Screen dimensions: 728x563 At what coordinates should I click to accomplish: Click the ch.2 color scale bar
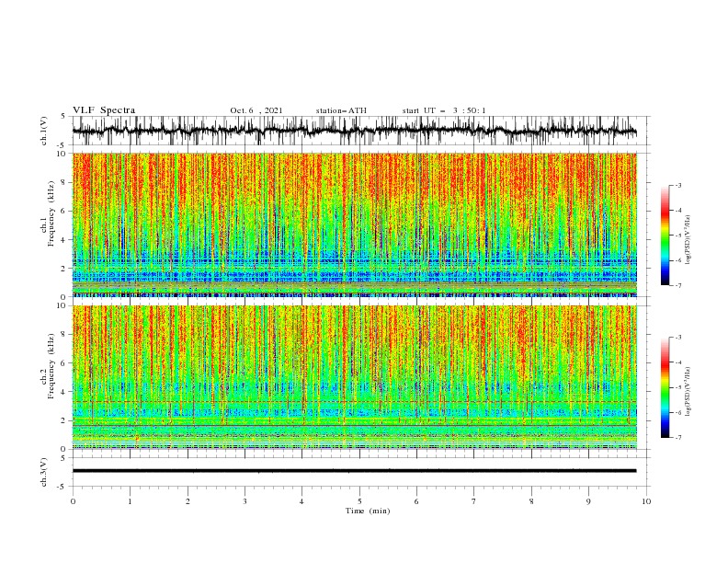[x=665, y=387]
